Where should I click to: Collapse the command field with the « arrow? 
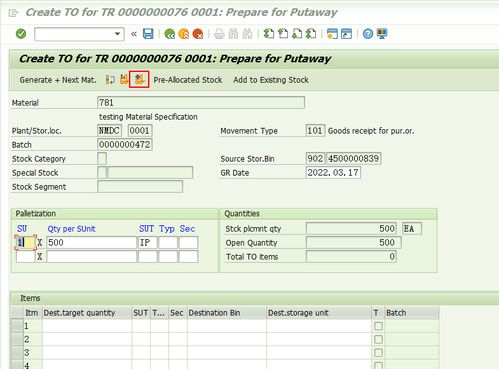(x=134, y=34)
